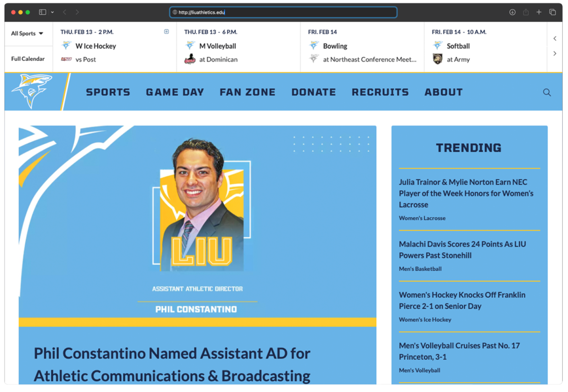Click the Bowling shark logo
The image size is (568, 392).
[314, 45]
